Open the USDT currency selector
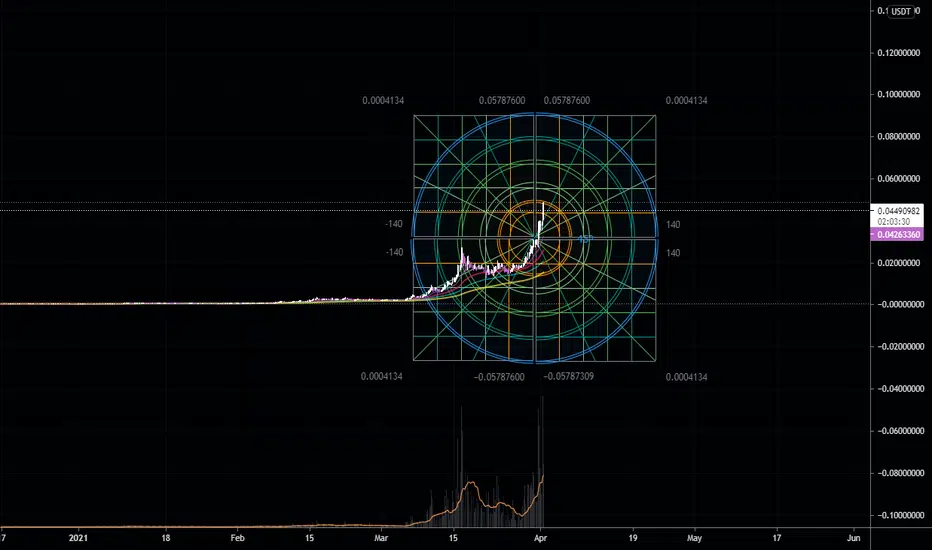 [x=900, y=11]
